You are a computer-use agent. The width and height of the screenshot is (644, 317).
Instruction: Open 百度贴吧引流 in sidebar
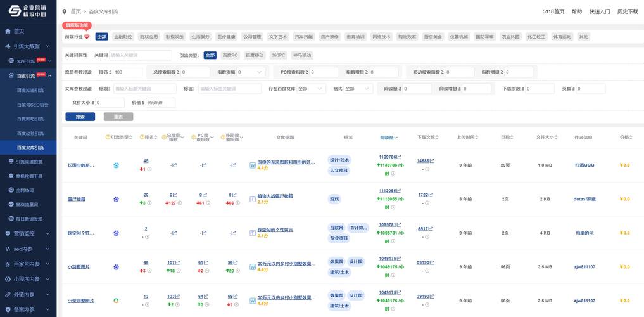(30, 119)
